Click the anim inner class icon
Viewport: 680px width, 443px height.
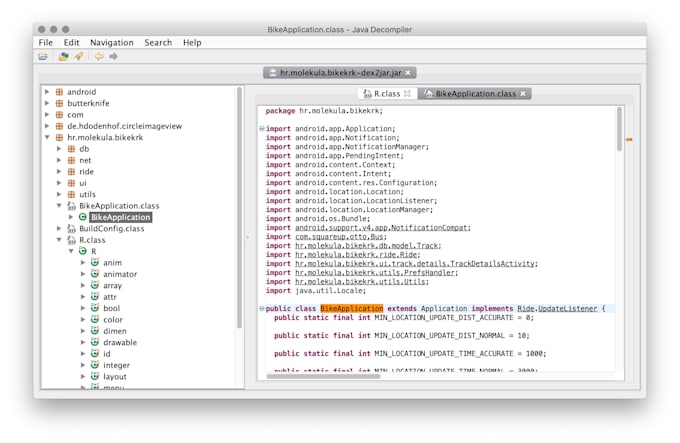tap(95, 262)
